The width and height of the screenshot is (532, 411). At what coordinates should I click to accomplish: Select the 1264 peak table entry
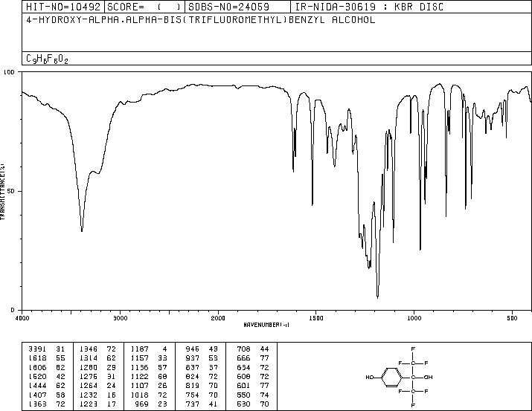point(97,386)
